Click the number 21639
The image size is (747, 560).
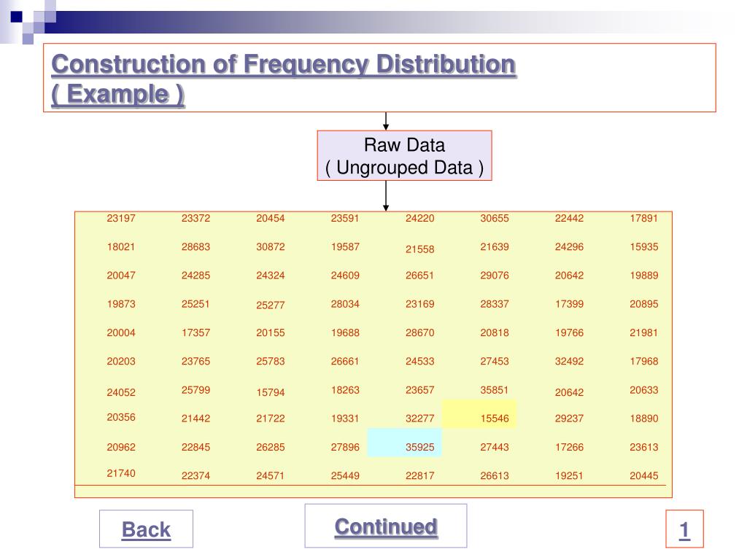[495, 246]
